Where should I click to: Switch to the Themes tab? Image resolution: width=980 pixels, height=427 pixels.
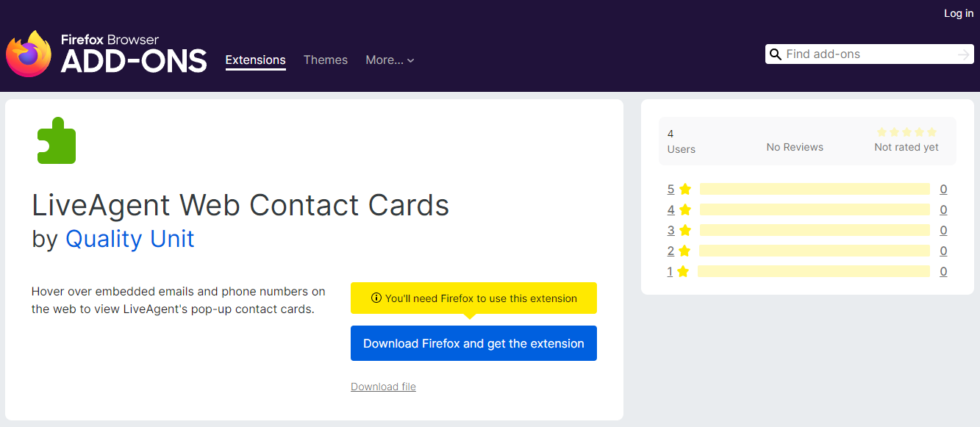point(326,60)
